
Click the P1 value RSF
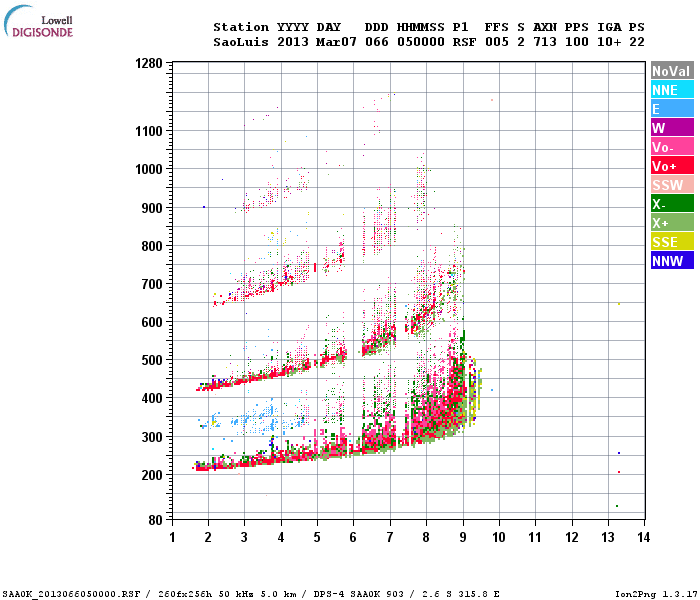[464, 42]
